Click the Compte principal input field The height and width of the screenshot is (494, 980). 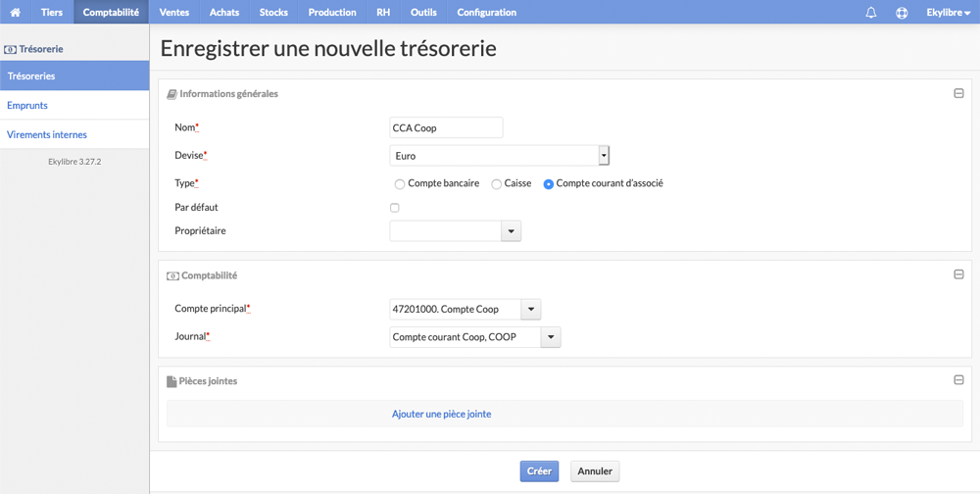pyautogui.click(x=455, y=309)
